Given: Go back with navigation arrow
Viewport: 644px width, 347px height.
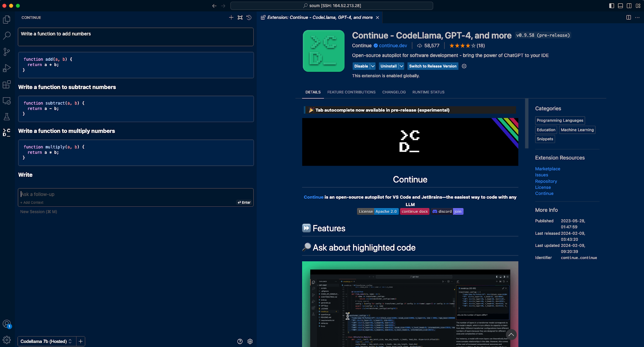Looking at the screenshot, I should pyautogui.click(x=214, y=6).
